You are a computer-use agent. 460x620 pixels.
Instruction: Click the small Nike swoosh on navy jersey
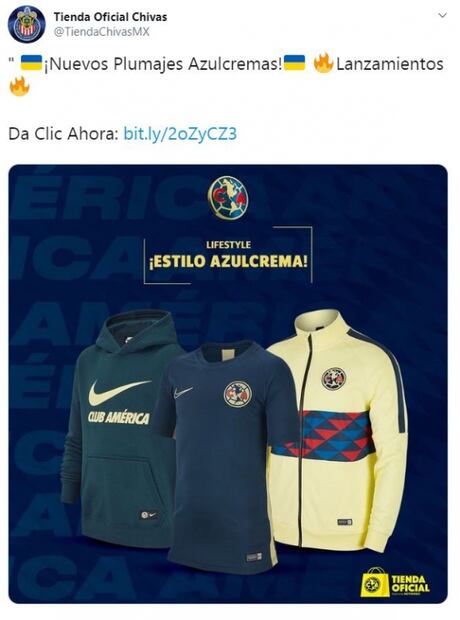183,392
